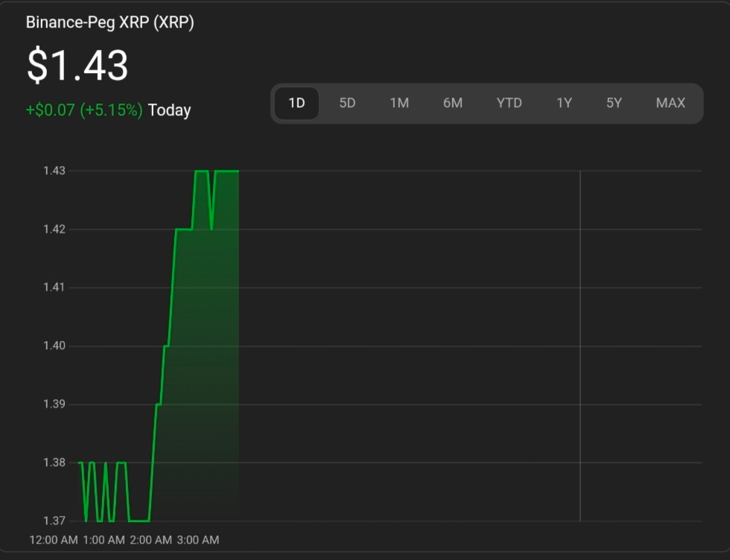Click the 1.38 y-axis label
Image resolution: width=730 pixels, height=560 pixels.
54,462
